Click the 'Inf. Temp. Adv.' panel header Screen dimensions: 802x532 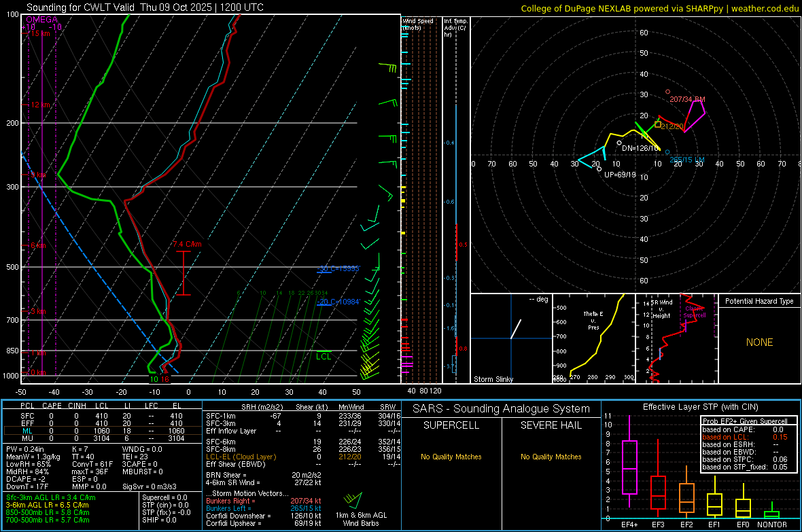(x=455, y=28)
